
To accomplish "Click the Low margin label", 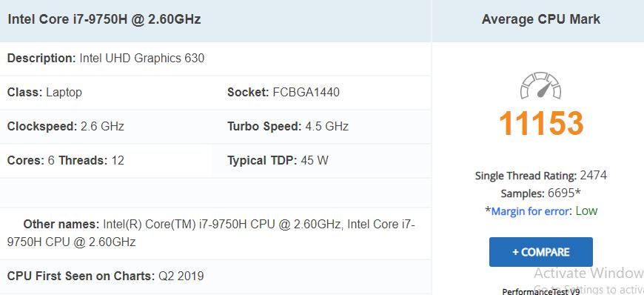I will 586,211.
